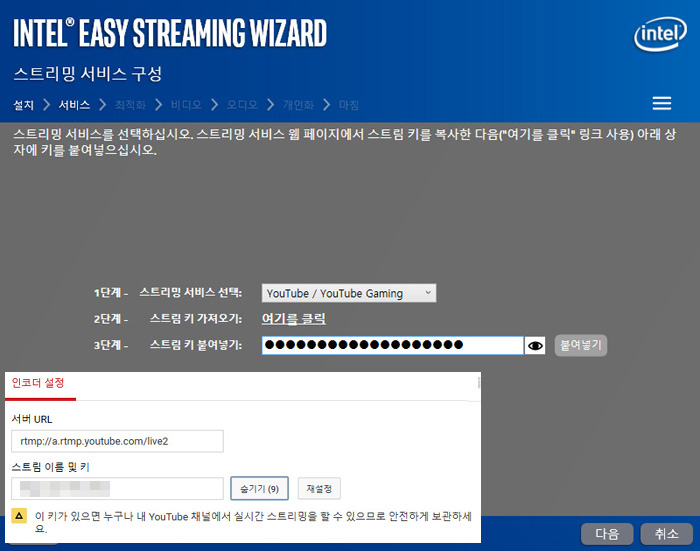
Task: Click the Intel logo
Action: point(660,36)
